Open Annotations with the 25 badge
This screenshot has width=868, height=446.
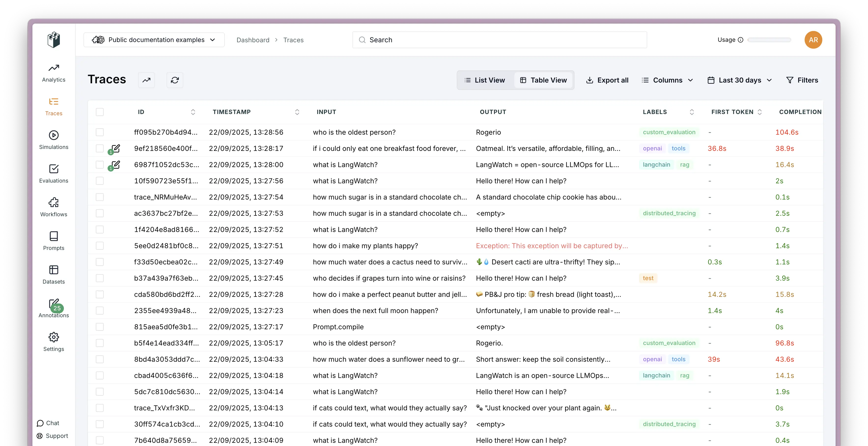click(x=54, y=308)
